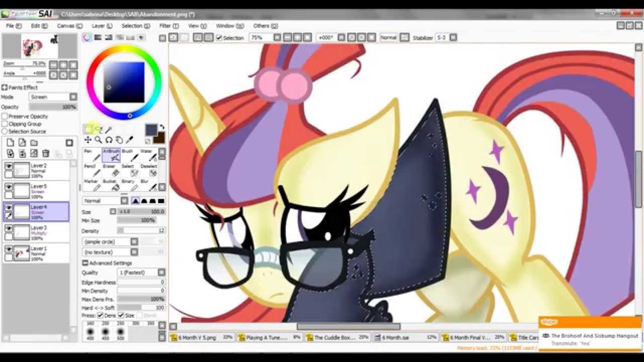Choose the Deselect brush tool
This screenshot has width=644, height=362.
(x=148, y=170)
